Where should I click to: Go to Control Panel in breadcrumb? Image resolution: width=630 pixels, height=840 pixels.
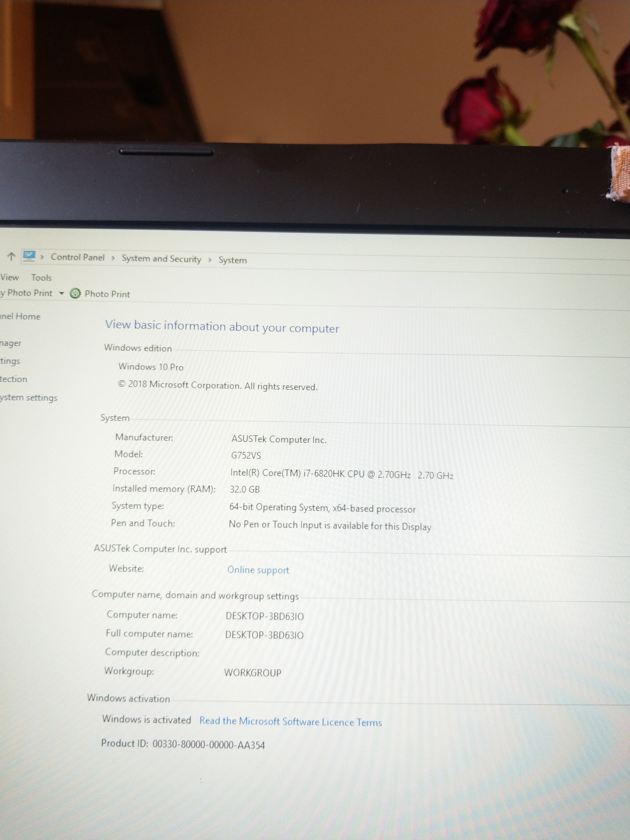78,257
